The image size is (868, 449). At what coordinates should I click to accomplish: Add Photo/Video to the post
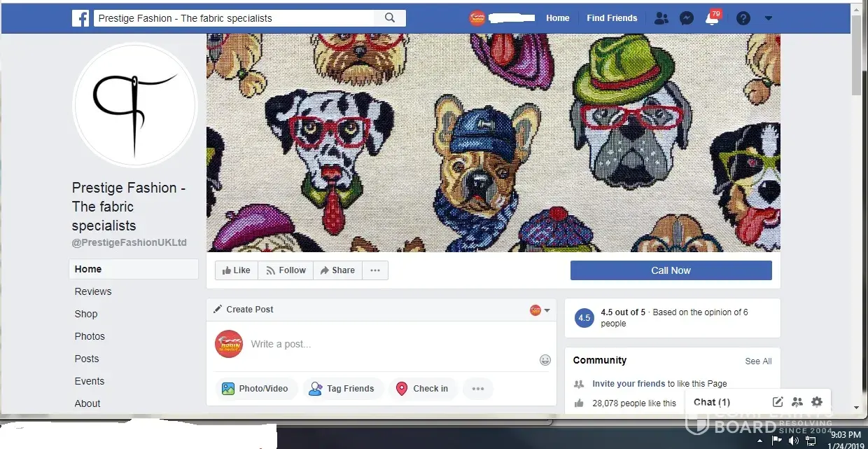[x=256, y=389]
